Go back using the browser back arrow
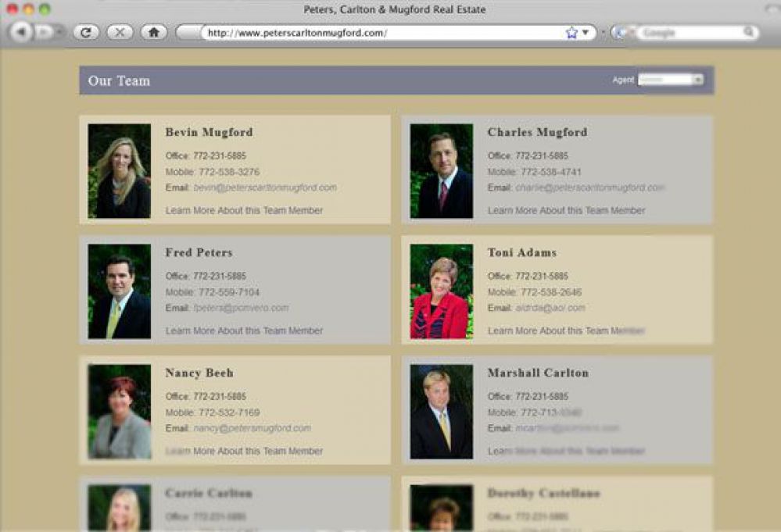 tap(21, 32)
